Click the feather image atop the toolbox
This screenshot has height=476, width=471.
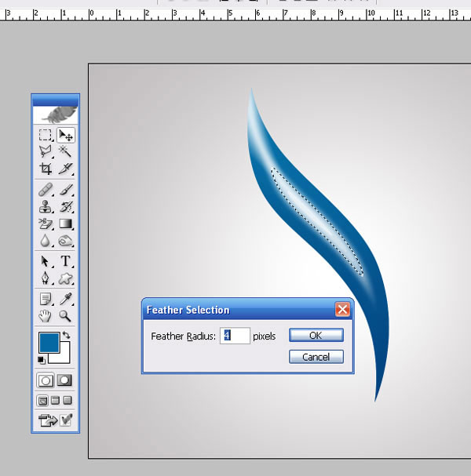point(55,114)
